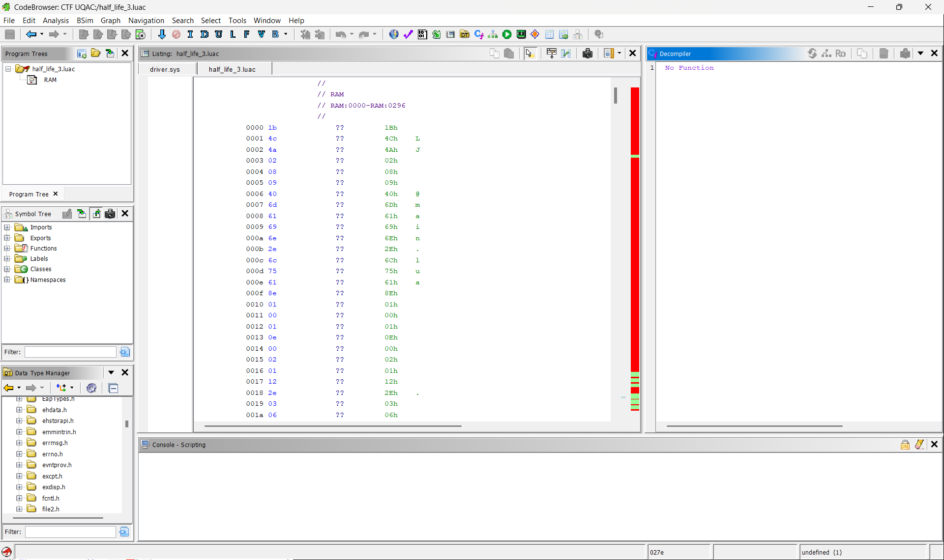The width and height of the screenshot is (944, 560).
Task: Open back-navigation history dropdown arrow
Action: (x=42, y=34)
